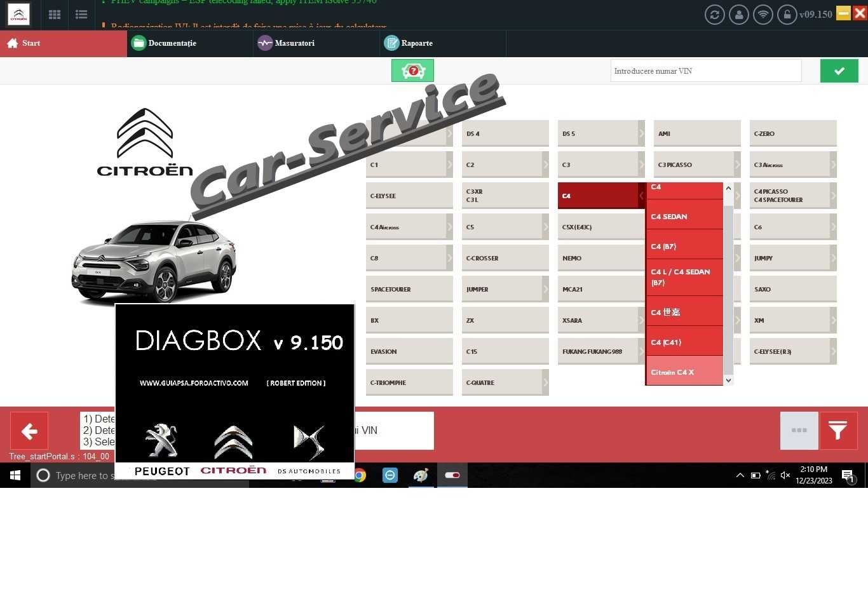868x594 pixels.
Task: Choose C4 世嘉 from the list
Action: click(x=684, y=312)
